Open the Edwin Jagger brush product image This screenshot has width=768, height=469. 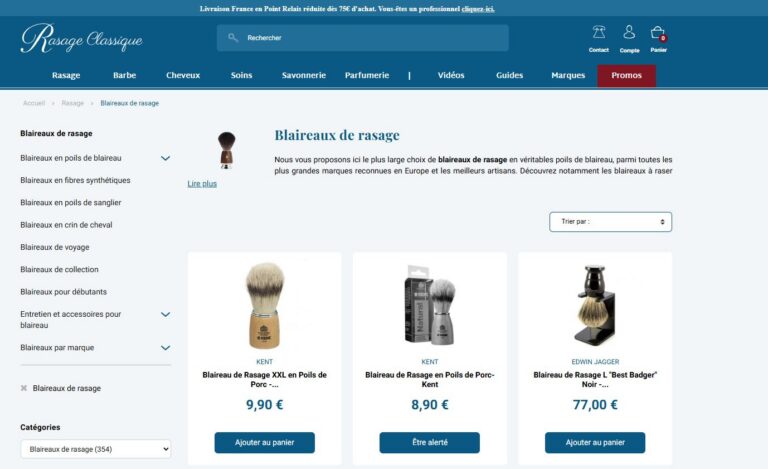coord(595,305)
